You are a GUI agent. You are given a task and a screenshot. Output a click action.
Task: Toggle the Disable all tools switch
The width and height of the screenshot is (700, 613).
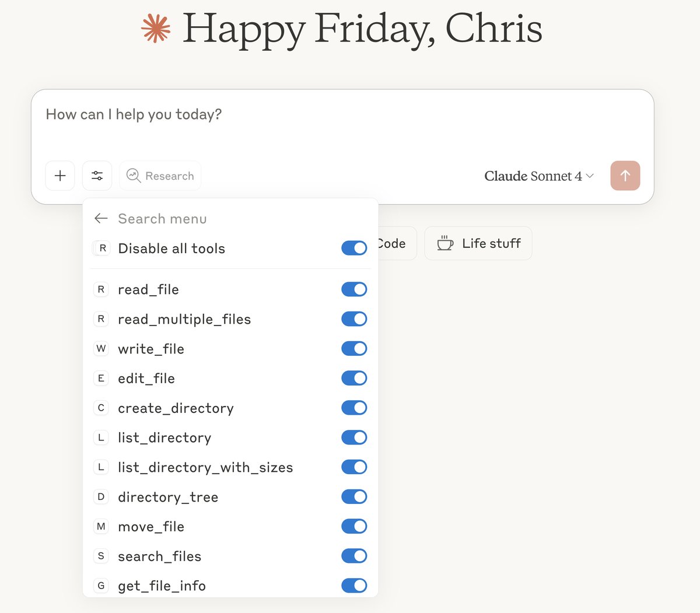point(354,248)
